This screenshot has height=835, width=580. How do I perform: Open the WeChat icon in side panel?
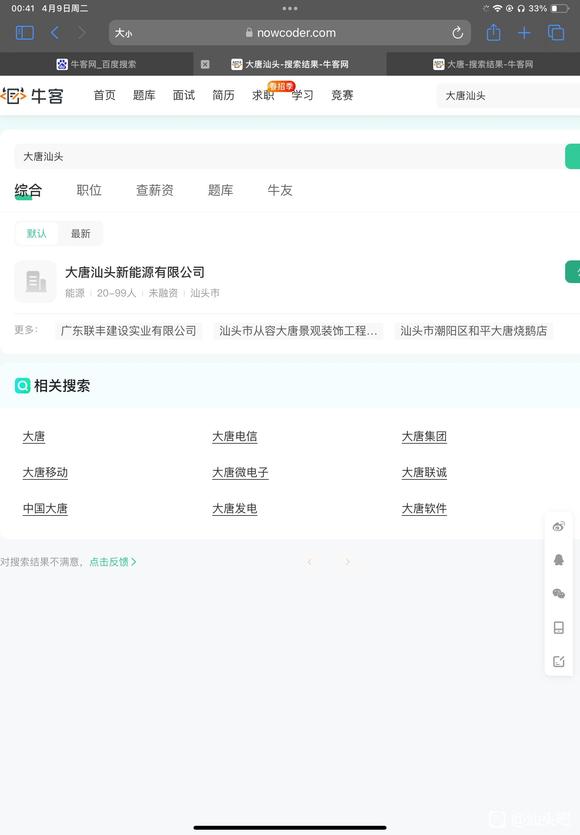point(559,594)
